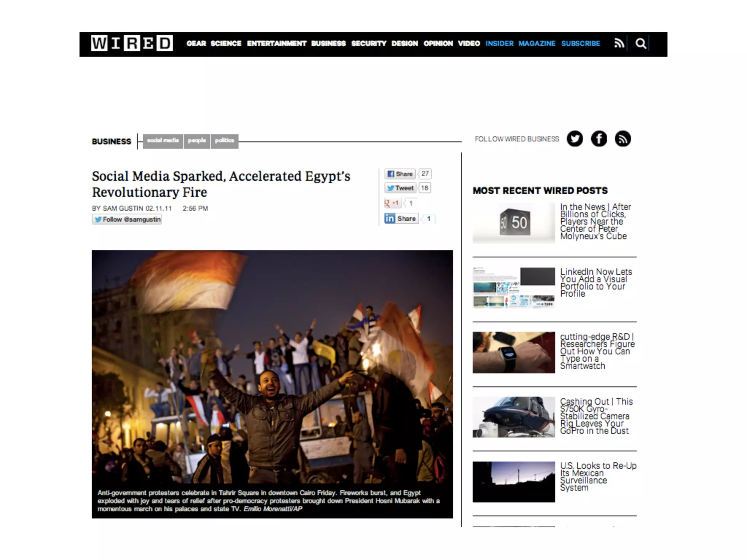Go to Security section
The height and width of the screenshot is (560, 747).
368,43
